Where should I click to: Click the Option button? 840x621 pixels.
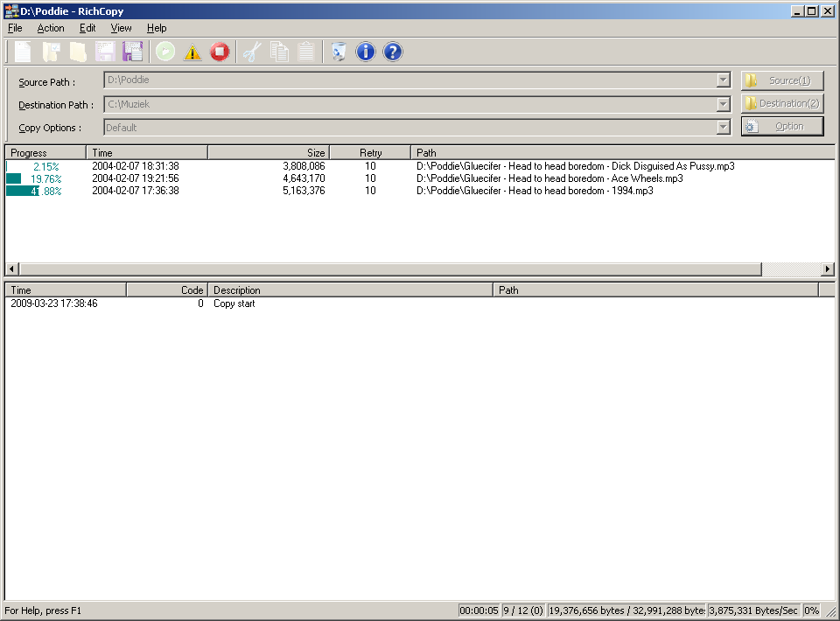click(x=782, y=126)
